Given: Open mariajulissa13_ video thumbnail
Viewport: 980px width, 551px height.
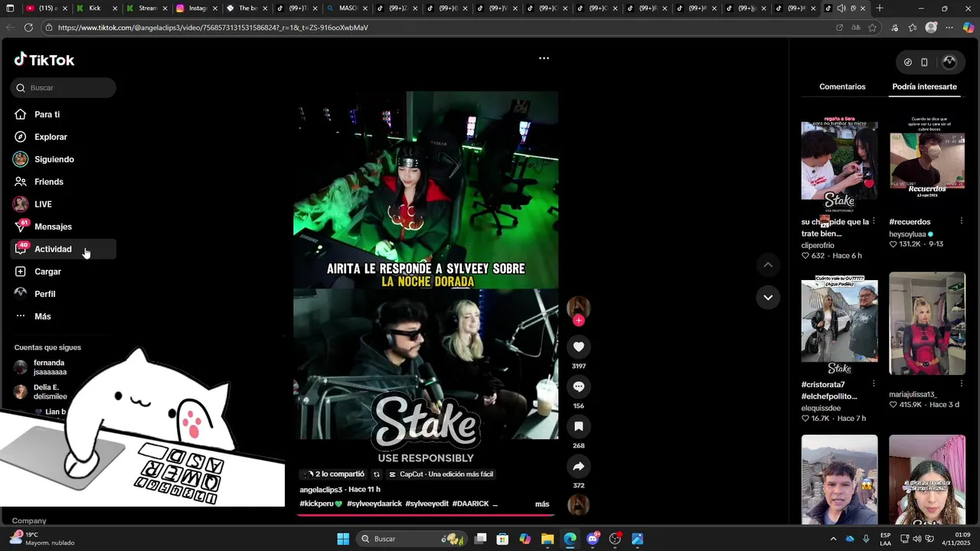Looking at the screenshot, I should point(927,324).
